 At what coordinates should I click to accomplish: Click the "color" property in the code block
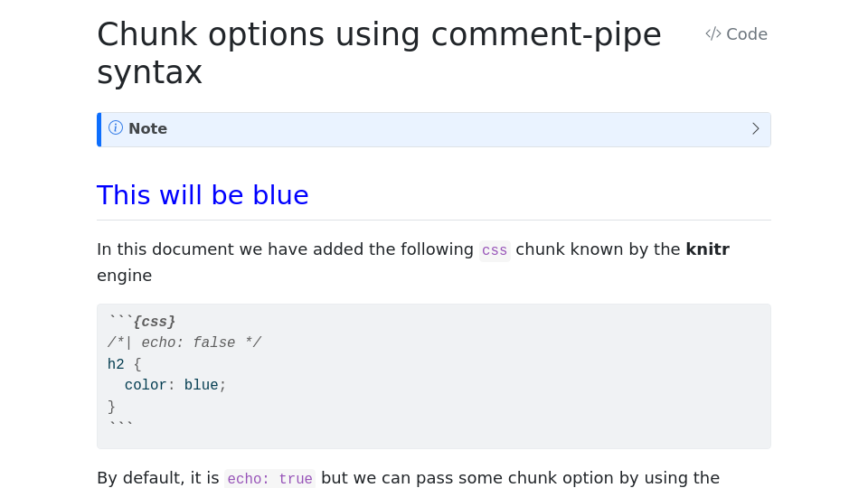tap(146, 386)
